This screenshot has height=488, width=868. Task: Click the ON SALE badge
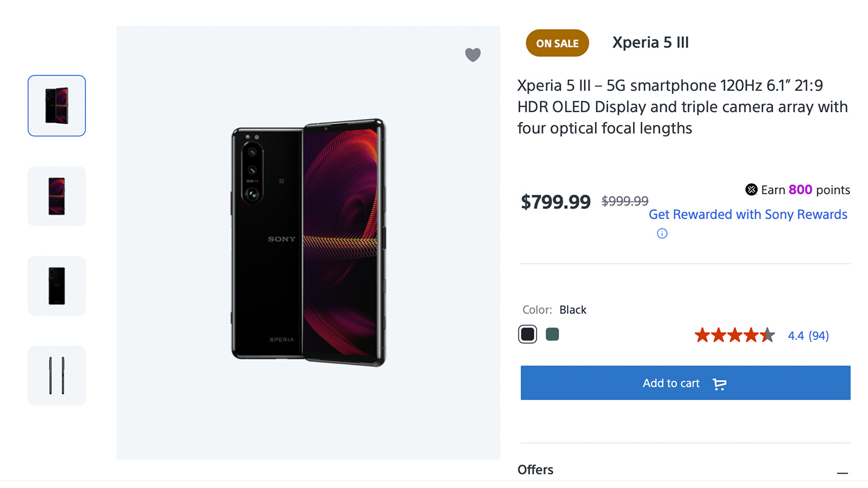pos(557,43)
